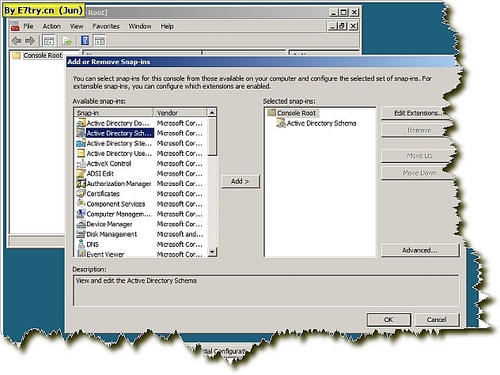The image size is (500, 375).
Task: Click the Edit Extensions... button
Action: [x=417, y=113]
